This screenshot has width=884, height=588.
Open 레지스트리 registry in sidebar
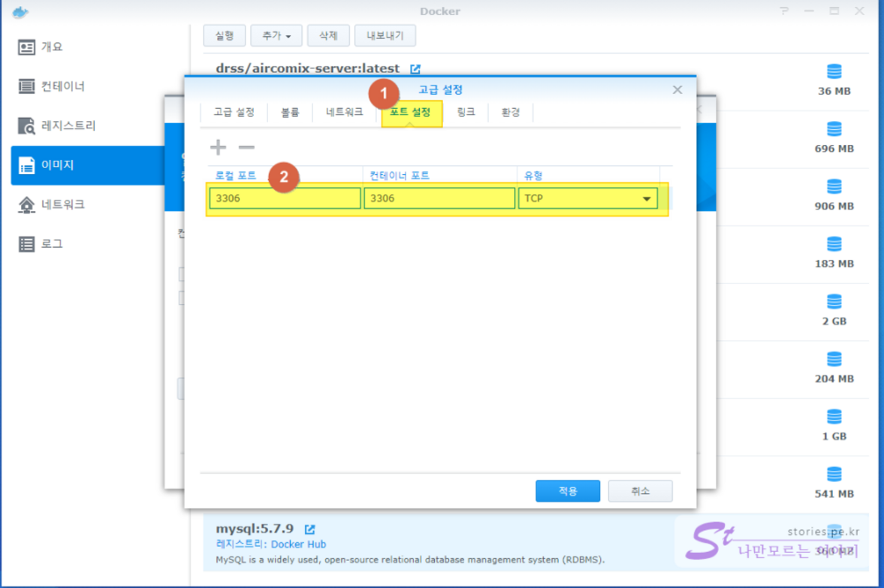coord(68,126)
